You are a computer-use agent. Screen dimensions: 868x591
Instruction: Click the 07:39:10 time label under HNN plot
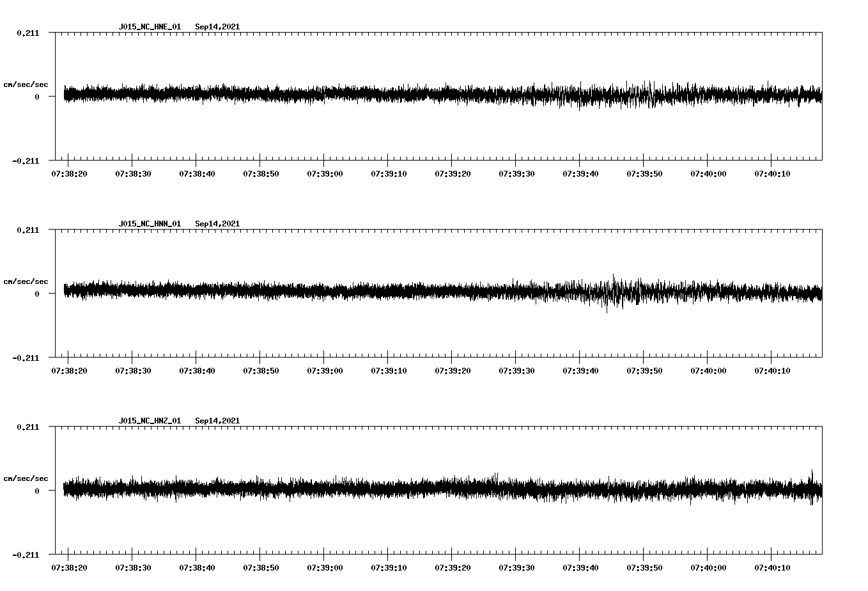pyautogui.click(x=389, y=371)
